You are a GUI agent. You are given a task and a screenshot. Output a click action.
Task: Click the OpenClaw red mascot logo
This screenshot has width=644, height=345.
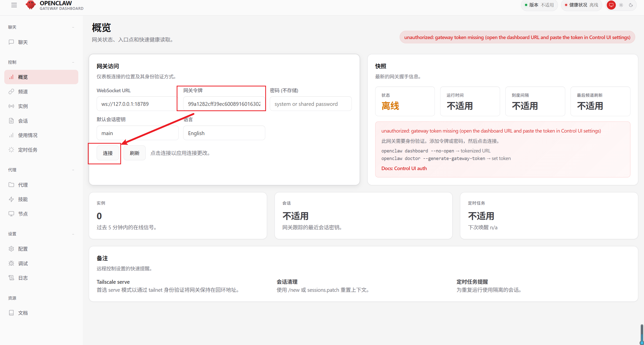[31, 5]
